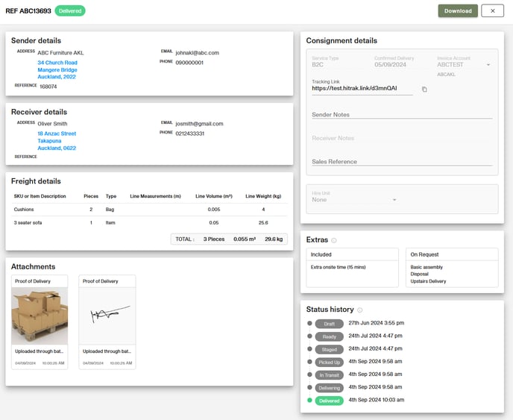The height and width of the screenshot is (420, 513).
Task: Open receiver Takapuna address link
Action: click(49, 141)
